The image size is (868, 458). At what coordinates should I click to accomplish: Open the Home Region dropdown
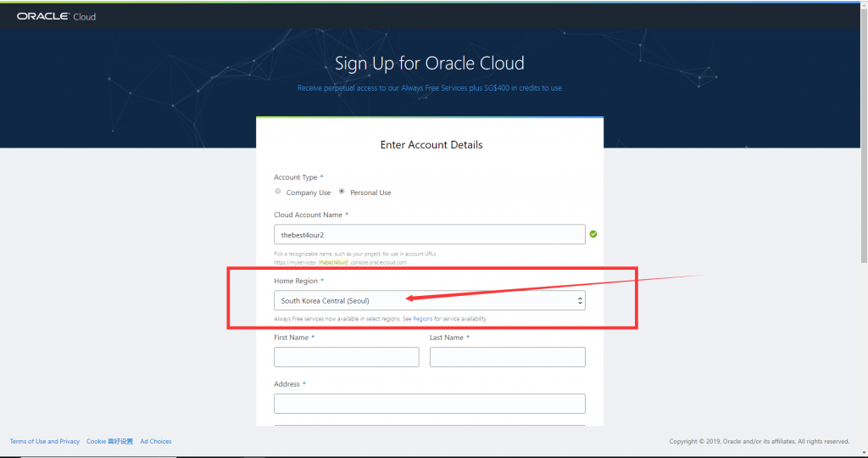[429, 300]
